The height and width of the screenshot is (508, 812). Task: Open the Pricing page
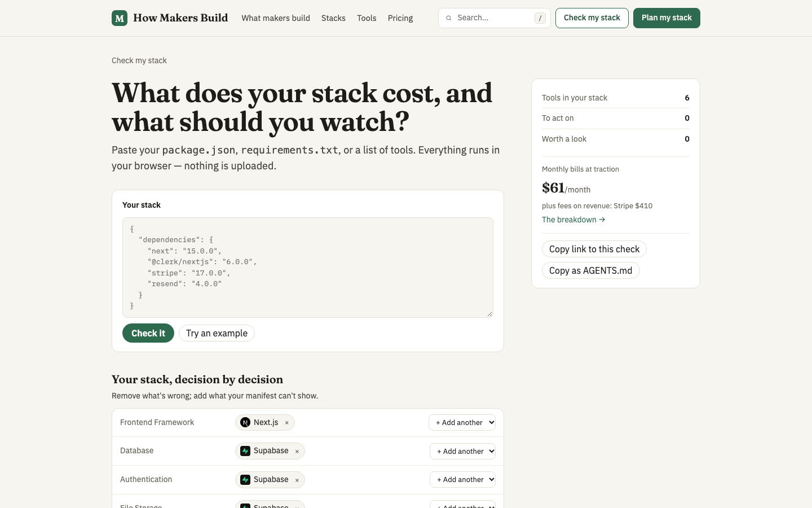tap(400, 18)
